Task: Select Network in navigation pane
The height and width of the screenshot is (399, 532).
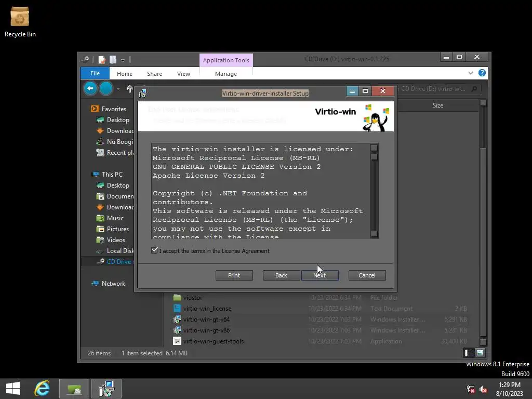Action: click(108, 283)
